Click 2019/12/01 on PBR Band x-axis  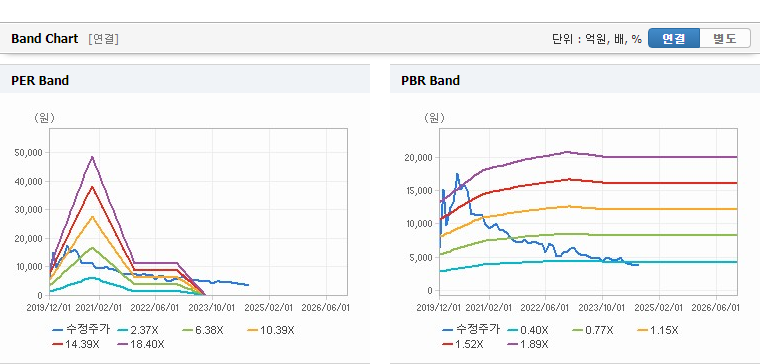coord(440,308)
